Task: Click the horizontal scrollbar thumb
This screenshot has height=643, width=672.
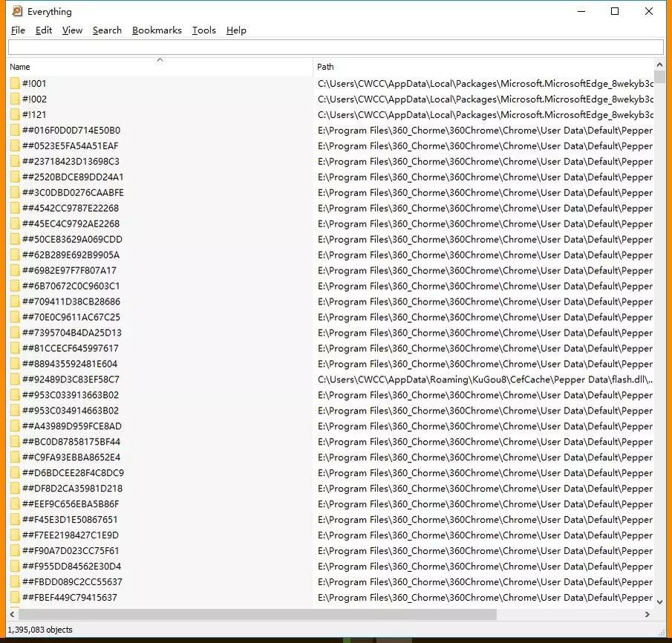Action: (257, 614)
